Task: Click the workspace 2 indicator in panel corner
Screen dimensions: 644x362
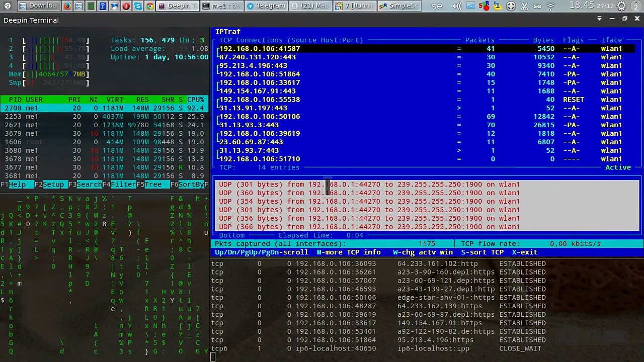Action: (636, 6)
